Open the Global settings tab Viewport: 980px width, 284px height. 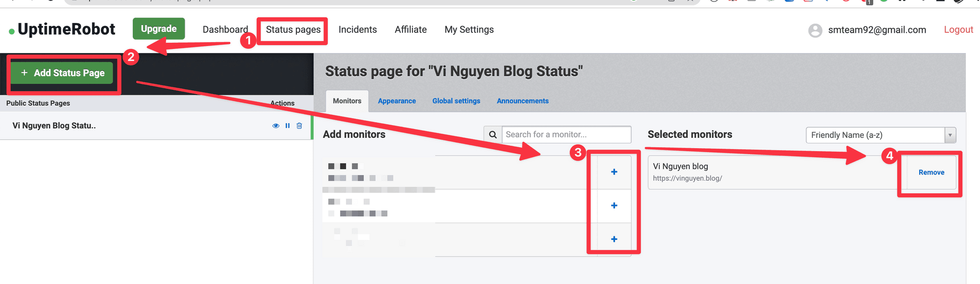pyautogui.click(x=456, y=101)
